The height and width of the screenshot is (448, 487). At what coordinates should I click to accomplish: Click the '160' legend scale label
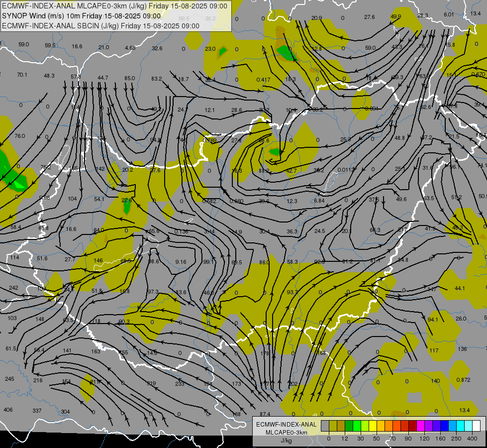tap(440, 439)
